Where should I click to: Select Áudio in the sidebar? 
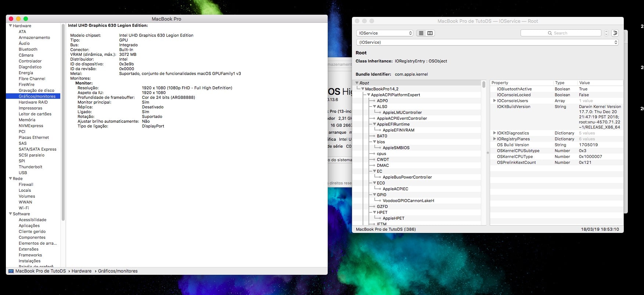pos(24,43)
